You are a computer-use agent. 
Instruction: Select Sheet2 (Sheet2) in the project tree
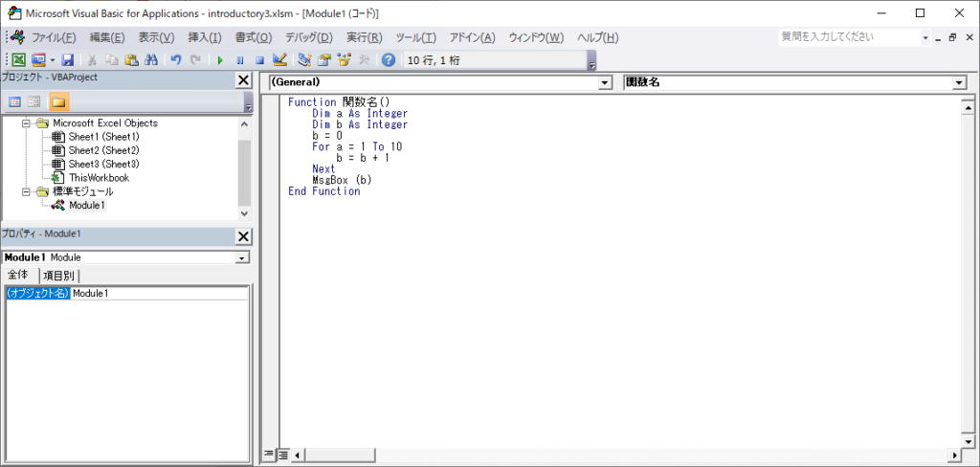103,150
